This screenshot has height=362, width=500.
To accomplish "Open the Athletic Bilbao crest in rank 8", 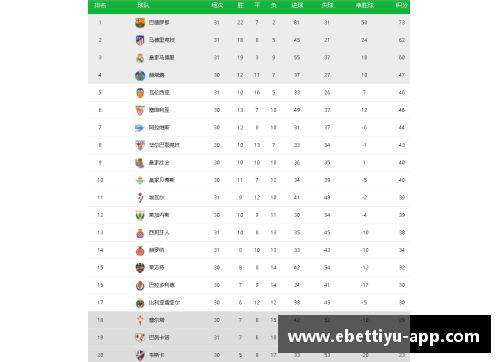I will [140, 145].
